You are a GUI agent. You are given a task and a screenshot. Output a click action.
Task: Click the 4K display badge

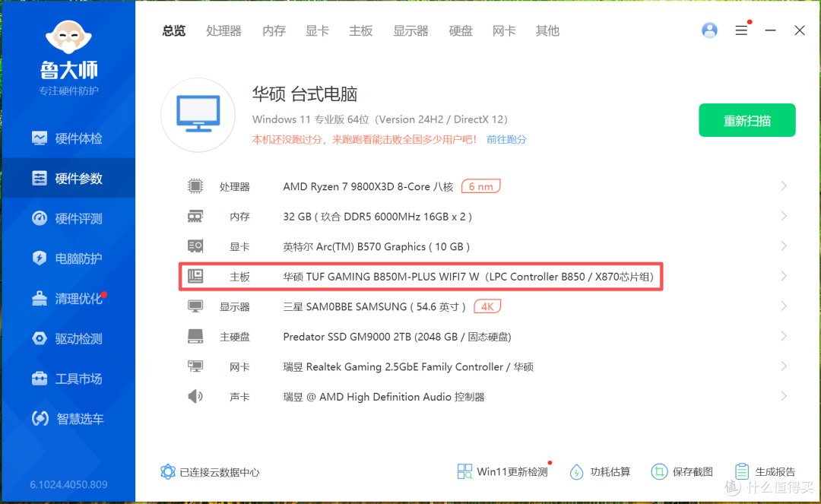coord(487,306)
